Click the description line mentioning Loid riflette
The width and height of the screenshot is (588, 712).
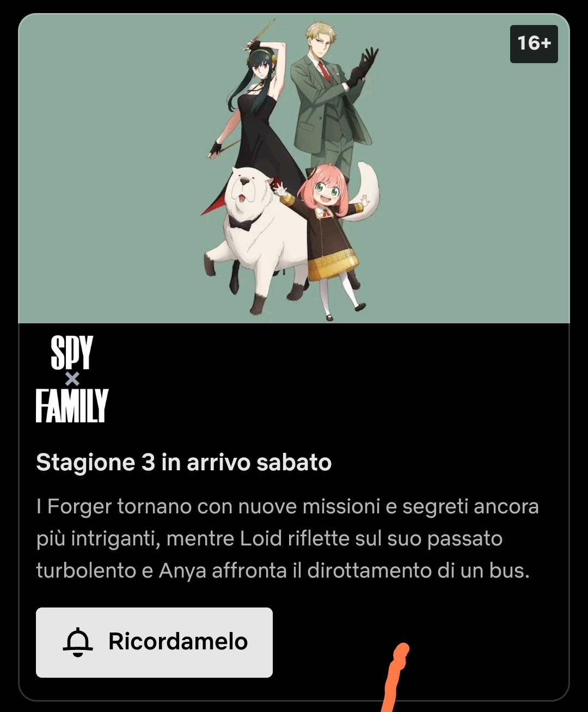click(269, 538)
